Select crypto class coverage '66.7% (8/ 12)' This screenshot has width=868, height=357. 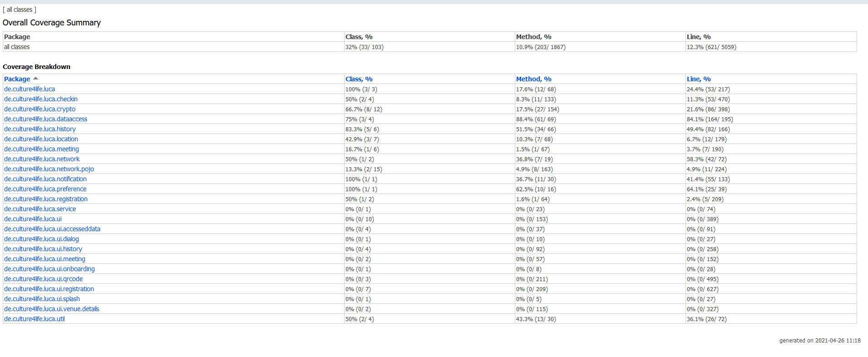[x=364, y=109]
